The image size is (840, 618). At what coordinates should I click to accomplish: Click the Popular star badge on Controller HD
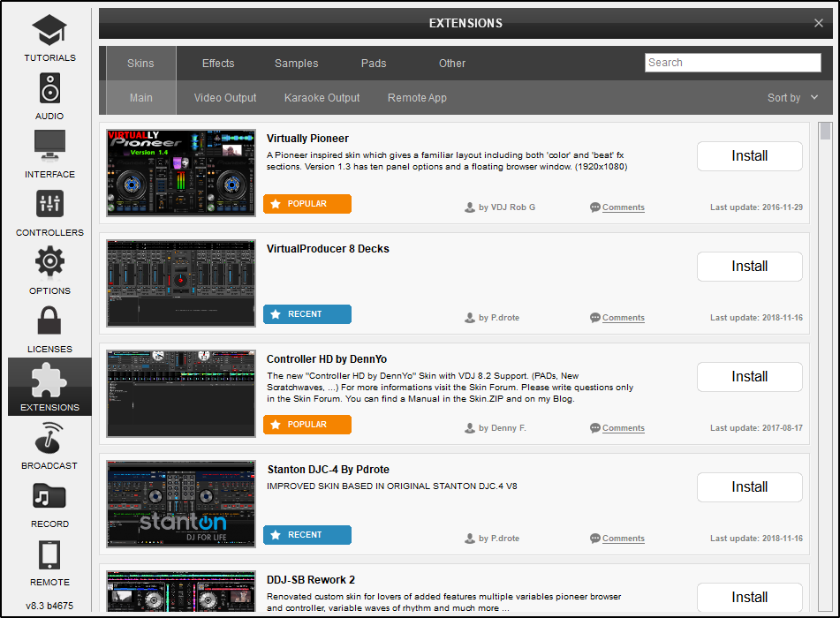coord(307,425)
